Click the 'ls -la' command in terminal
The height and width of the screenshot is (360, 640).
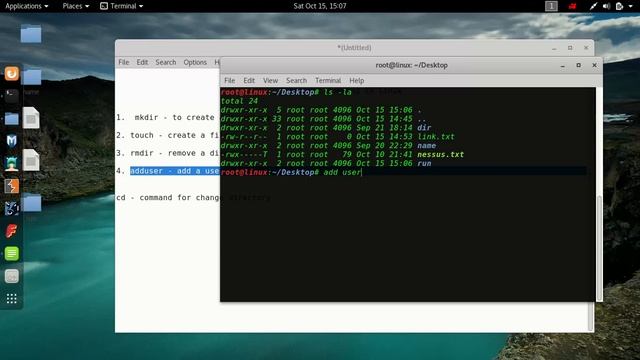click(338, 92)
